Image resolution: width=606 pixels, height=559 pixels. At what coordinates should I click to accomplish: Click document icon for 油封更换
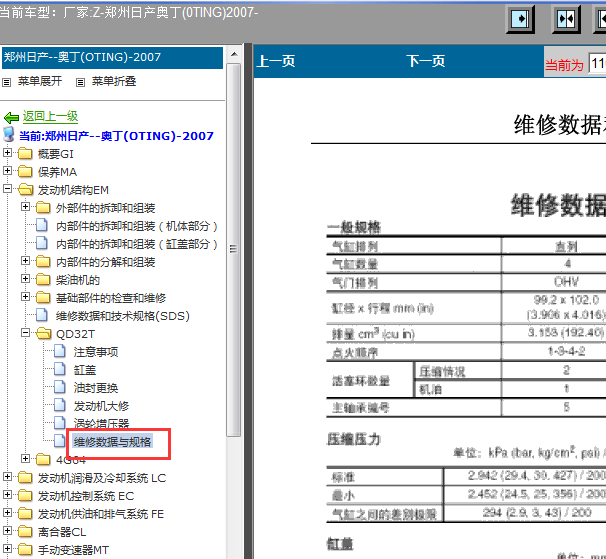coord(60,387)
